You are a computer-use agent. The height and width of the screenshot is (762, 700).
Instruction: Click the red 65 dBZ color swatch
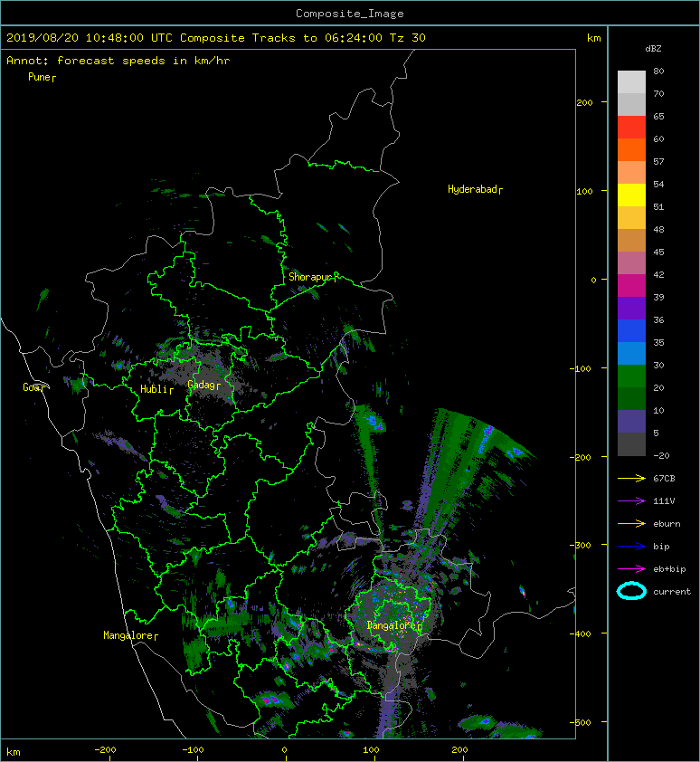(631, 128)
